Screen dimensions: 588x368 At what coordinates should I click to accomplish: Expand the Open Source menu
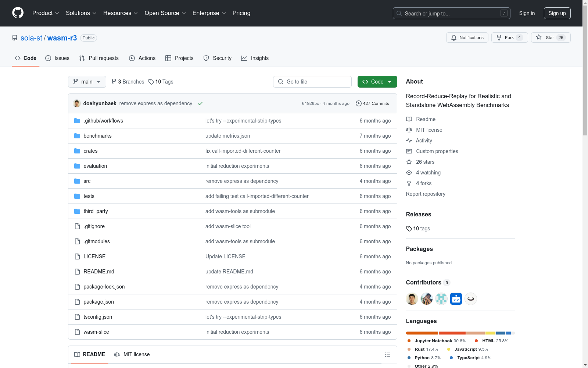coord(165,13)
